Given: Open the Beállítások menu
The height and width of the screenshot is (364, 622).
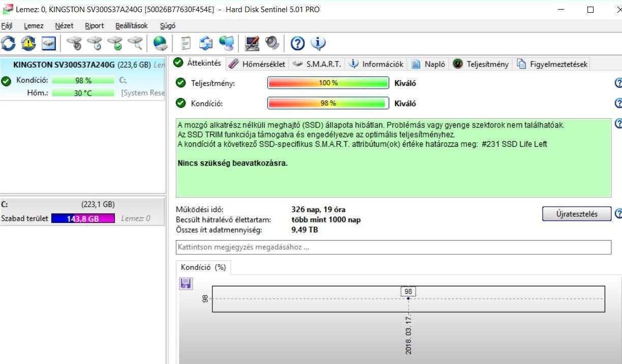Looking at the screenshot, I should pyautogui.click(x=132, y=26).
